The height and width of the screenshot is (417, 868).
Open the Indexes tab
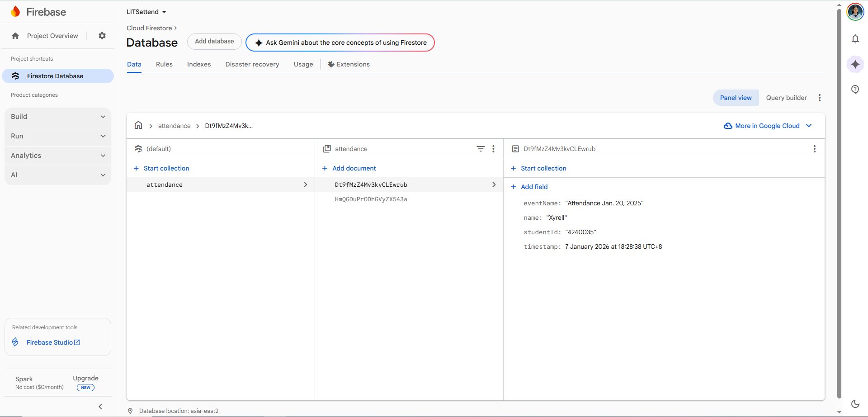tap(199, 64)
